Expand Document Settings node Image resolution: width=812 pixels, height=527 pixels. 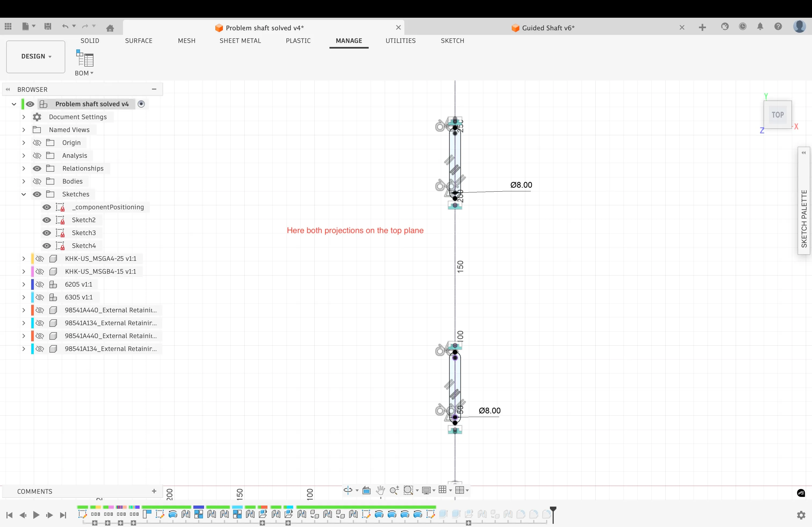pyautogui.click(x=24, y=117)
